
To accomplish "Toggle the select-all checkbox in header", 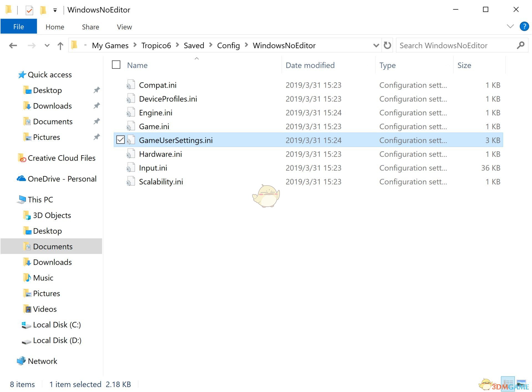I will [x=116, y=65].
